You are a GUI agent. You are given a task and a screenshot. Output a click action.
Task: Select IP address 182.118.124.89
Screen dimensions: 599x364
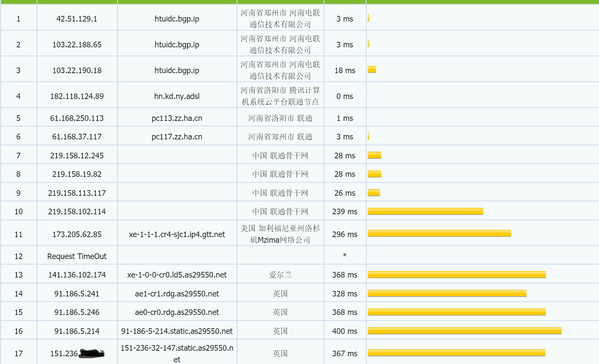click(77, 96)
